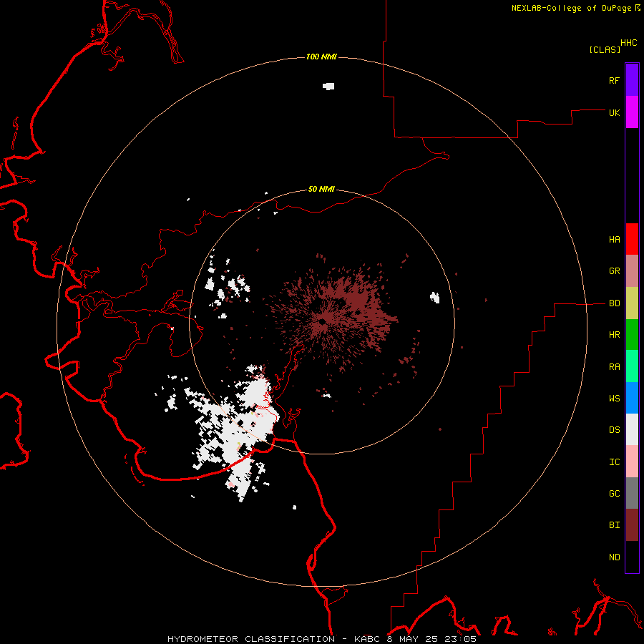644x644 pixels.
Task: Select the IC pink legend swatch
Action: tap(632, 462)
